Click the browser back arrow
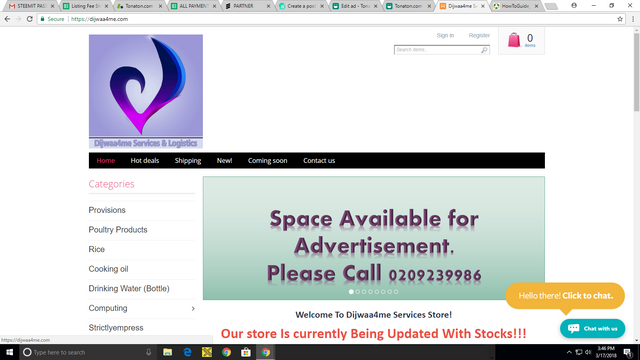640x360 pixels. 7,19
